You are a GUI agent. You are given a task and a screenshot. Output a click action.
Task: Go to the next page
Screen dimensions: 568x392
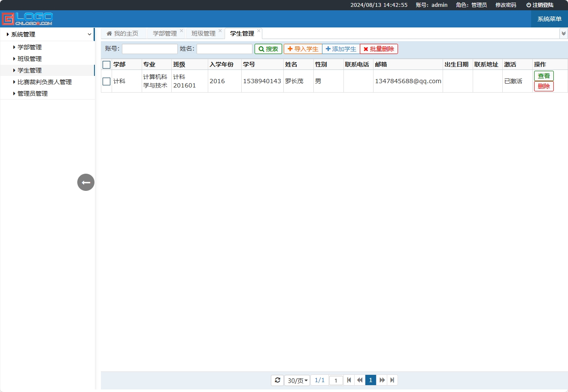coord(382,380)
